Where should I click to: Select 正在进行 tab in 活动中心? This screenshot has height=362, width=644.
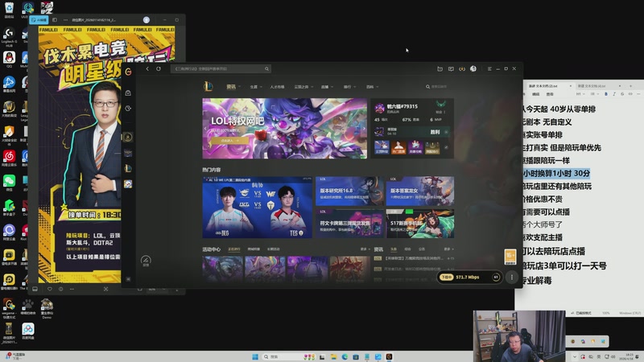[234, 249]
